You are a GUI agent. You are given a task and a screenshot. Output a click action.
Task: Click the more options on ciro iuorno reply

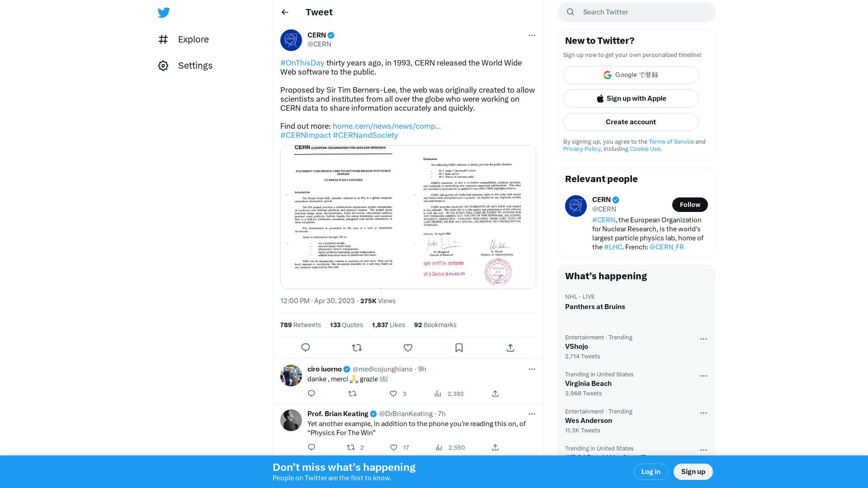[532, 369]
